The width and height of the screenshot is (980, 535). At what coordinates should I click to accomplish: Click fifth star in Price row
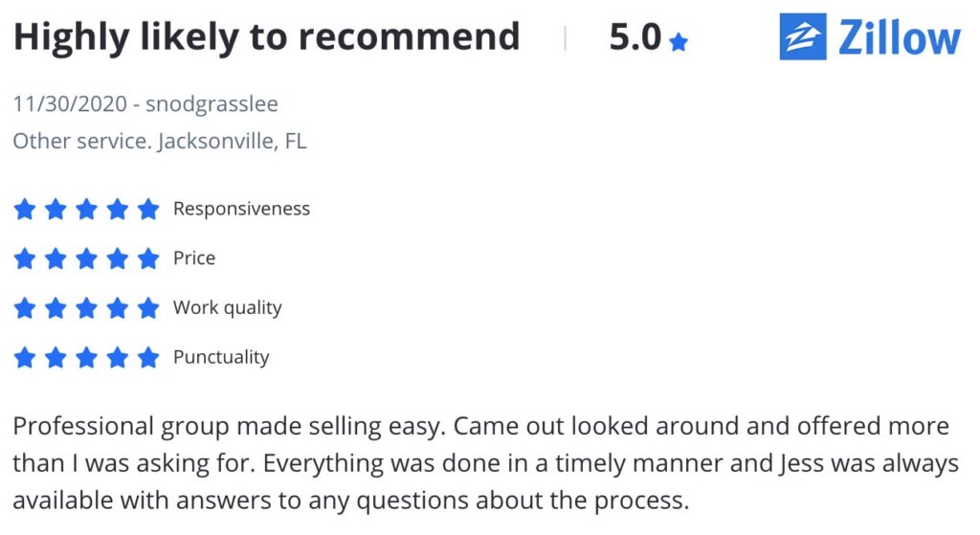click(x=148, y=258)
